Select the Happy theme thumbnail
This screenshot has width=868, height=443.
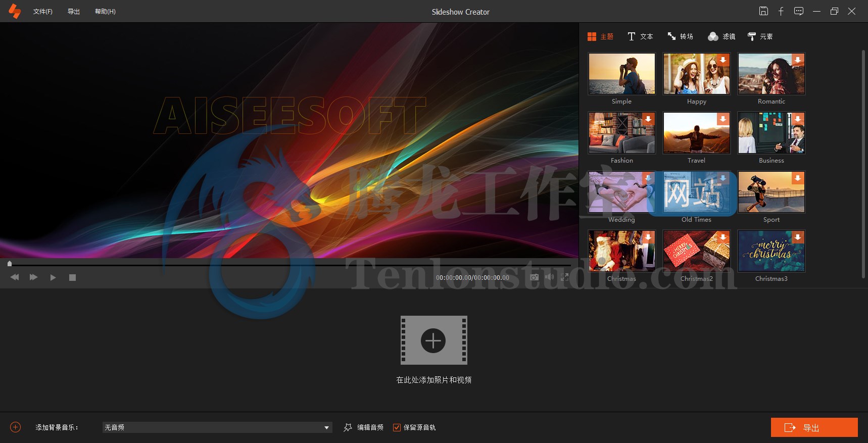(x=696, y=74)
